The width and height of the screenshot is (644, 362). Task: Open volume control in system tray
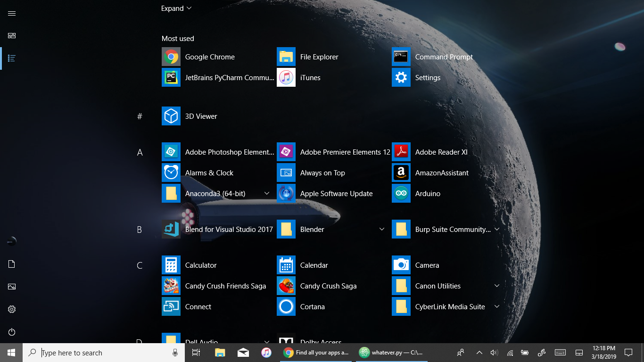494,353
